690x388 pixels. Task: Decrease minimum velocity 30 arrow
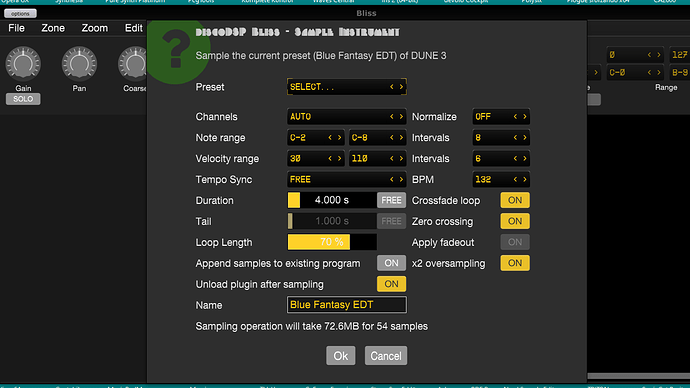coord(330,159)
